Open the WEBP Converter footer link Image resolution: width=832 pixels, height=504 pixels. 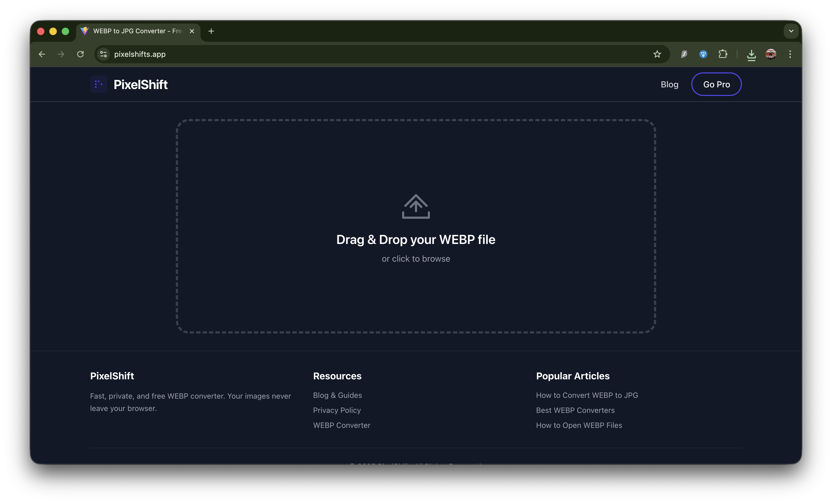coord(341,425)
